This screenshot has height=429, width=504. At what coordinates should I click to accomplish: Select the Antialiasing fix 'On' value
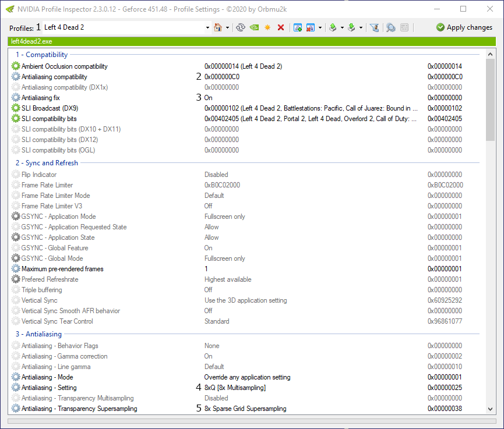click(208, 98)
